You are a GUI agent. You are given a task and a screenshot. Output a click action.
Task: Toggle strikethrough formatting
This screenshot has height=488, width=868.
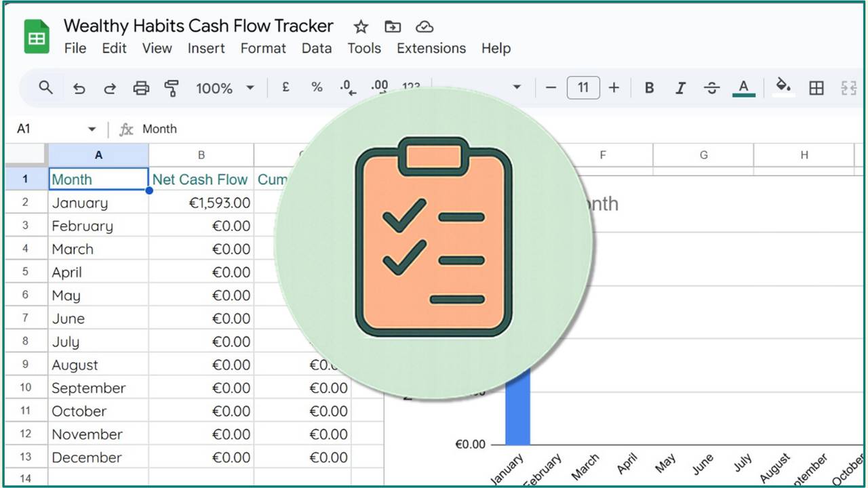[711, 88]
